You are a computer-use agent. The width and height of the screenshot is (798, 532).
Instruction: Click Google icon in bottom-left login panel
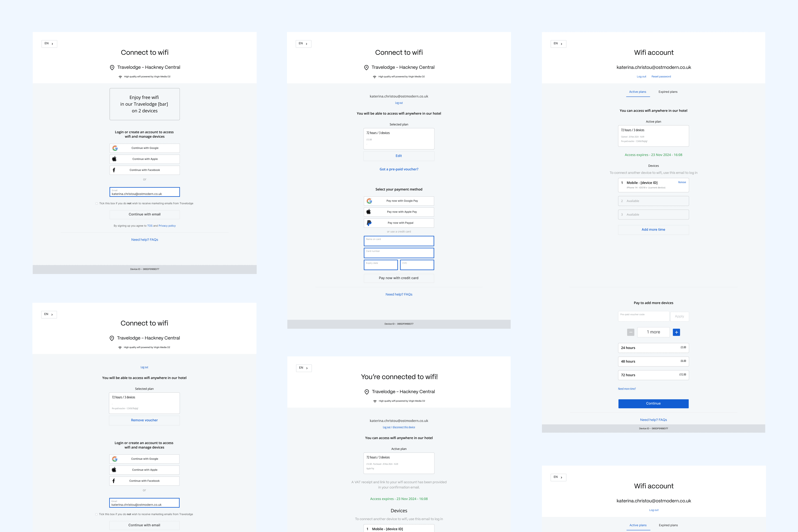pos(115,459)
